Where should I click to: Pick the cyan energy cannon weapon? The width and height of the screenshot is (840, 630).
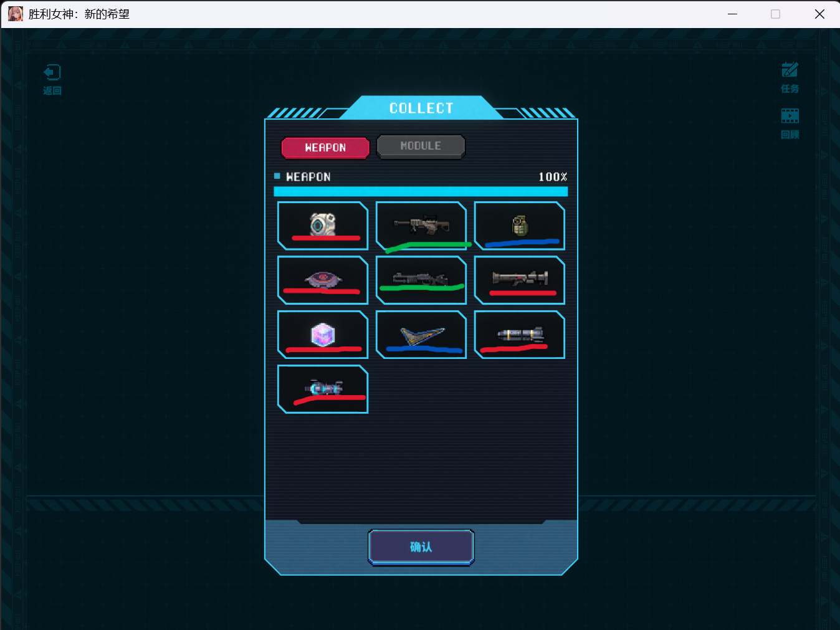tap(323, 389)
